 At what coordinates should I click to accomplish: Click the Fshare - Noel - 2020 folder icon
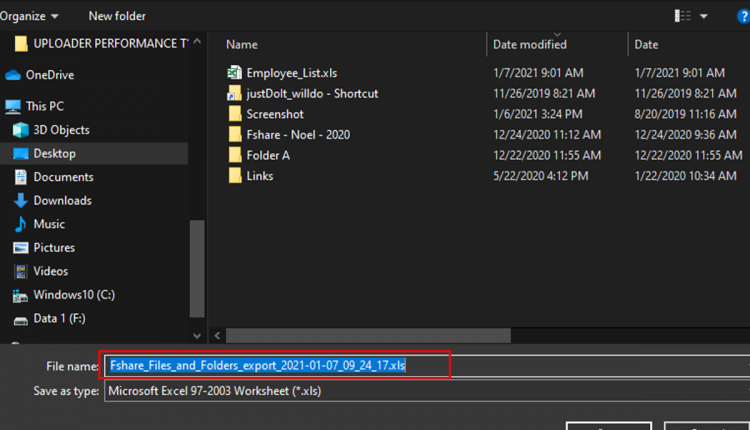235,134
